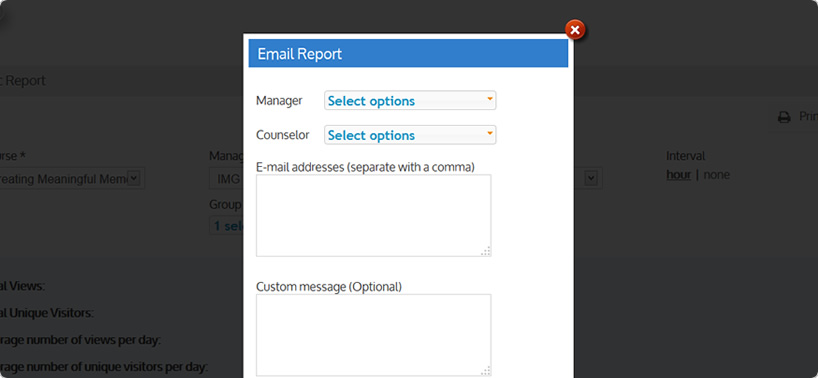Click the Manager label in dialog

click(x=279, y=101)
